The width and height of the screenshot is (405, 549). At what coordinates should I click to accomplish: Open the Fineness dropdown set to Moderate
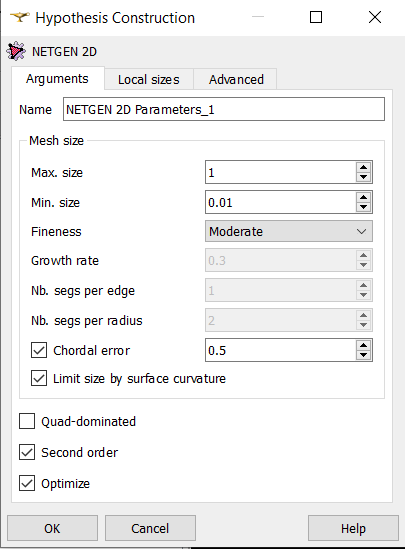tap(289, 231)
